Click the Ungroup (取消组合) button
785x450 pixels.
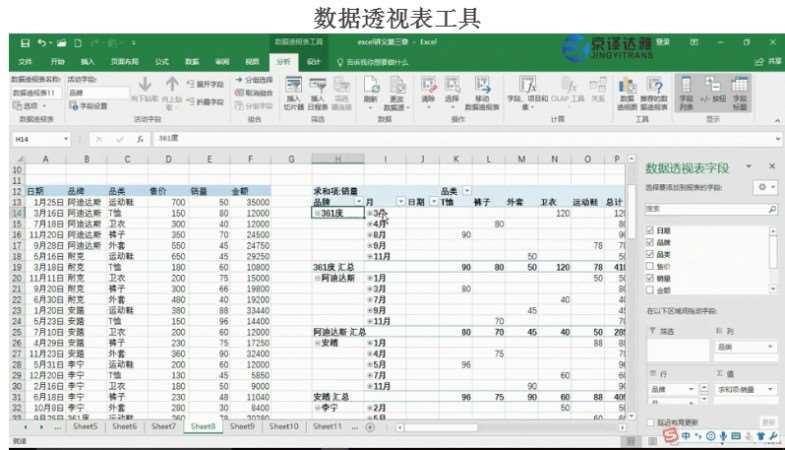pyautogui.click(x=254, y=93)
